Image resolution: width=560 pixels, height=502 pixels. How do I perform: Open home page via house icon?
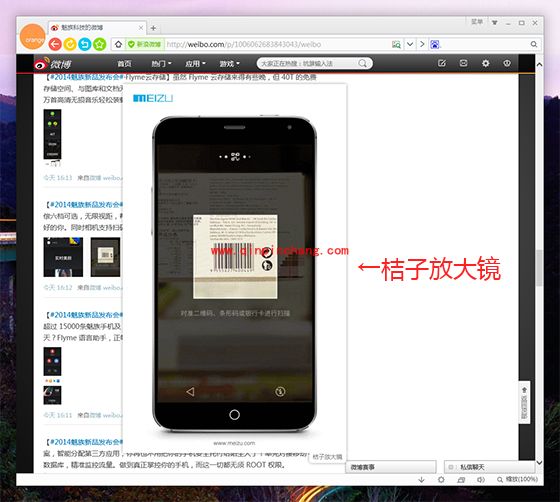118,44
